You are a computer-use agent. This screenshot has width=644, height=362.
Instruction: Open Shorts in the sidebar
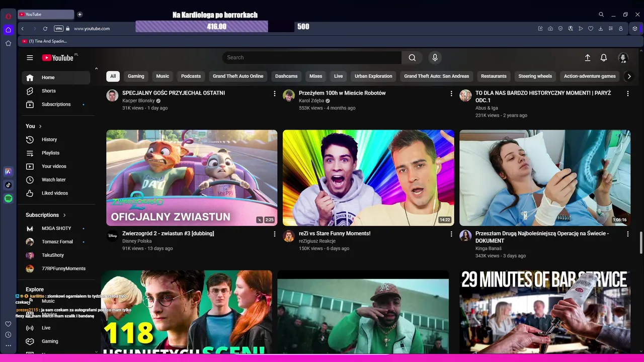pos(56,91)
